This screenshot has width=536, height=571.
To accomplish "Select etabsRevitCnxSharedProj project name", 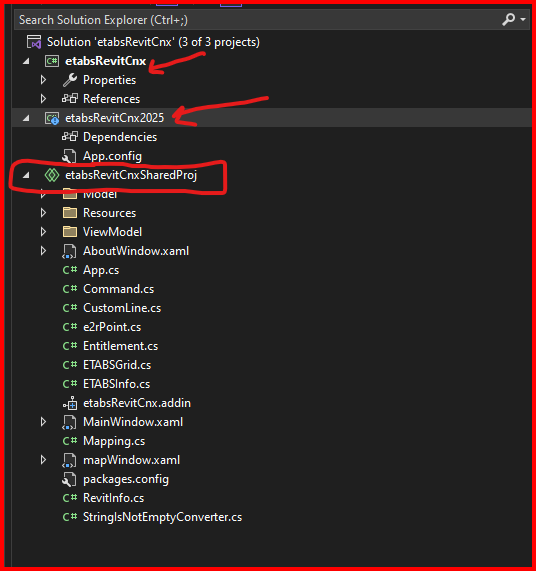I will (x=131, y=175).
